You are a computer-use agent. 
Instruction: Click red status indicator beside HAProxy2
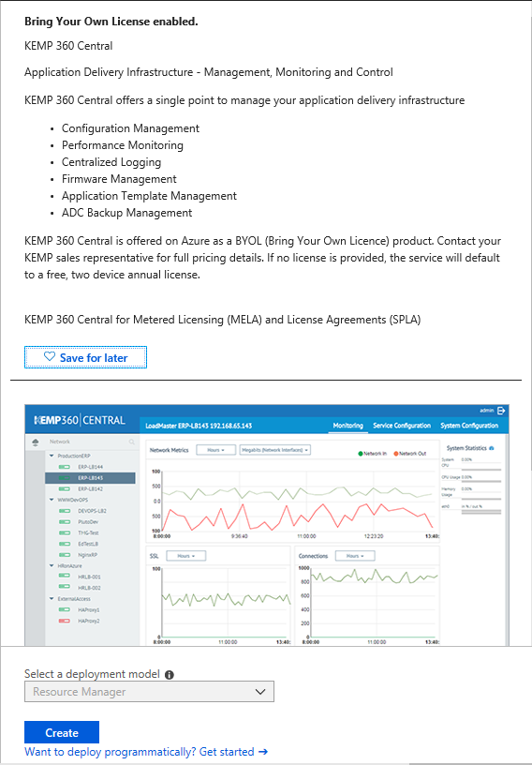point(65,621)
